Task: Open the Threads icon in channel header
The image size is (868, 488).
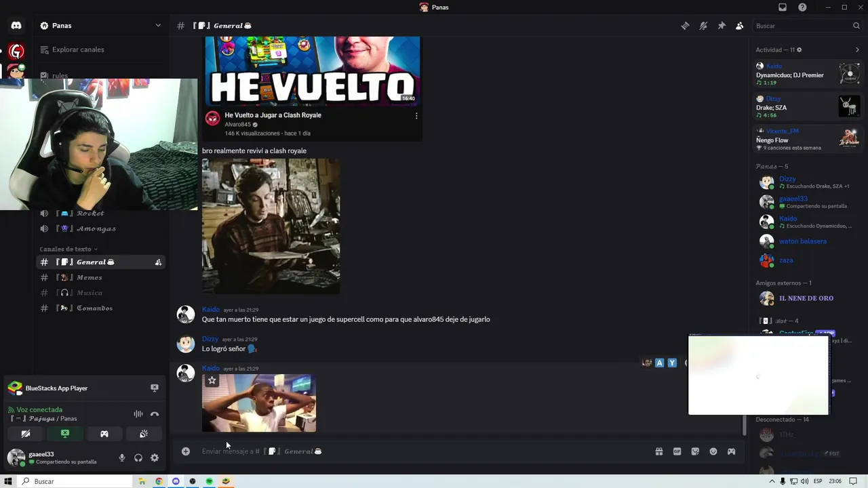Action: [x=685, y=26]
